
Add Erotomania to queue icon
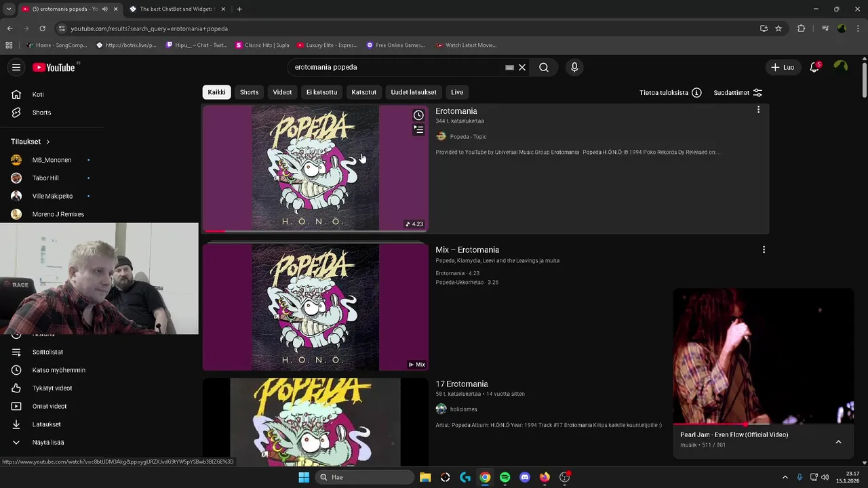[x=418, y=129]
